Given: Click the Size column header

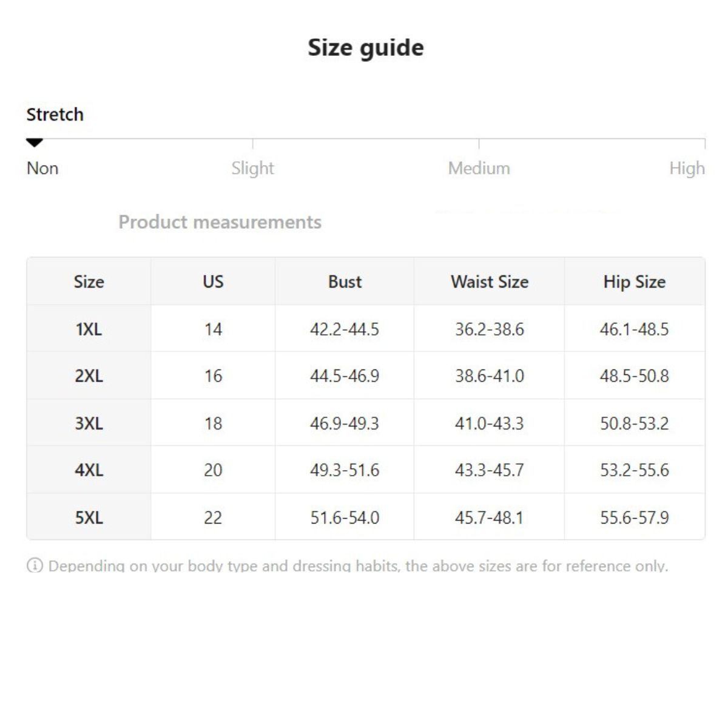Looking at the screenshot, I should pos(89,281).
